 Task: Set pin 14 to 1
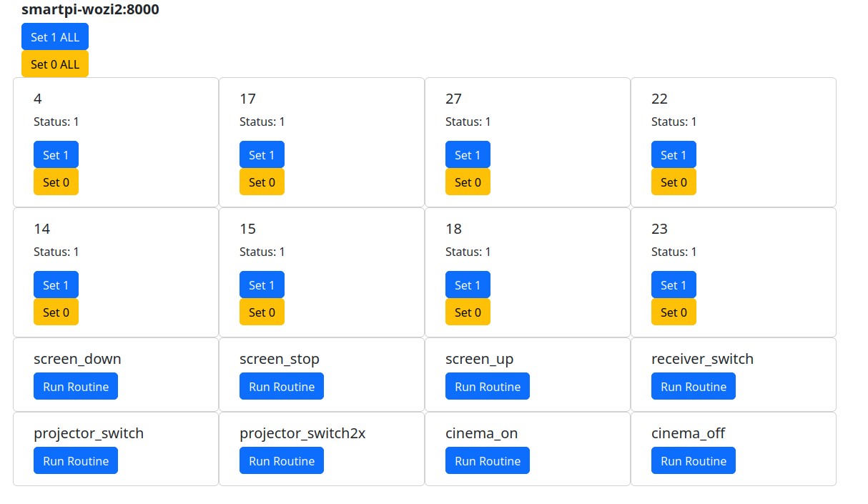coord(56,285)
